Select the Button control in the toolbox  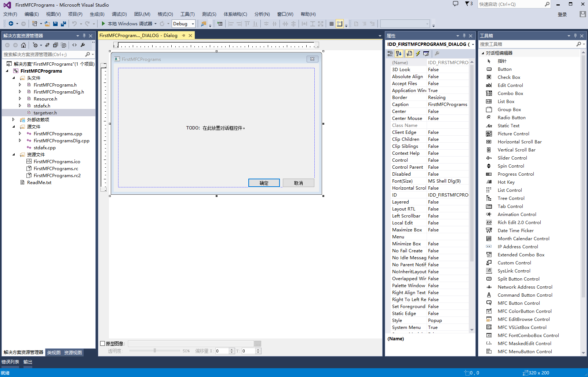click(504, 69)
